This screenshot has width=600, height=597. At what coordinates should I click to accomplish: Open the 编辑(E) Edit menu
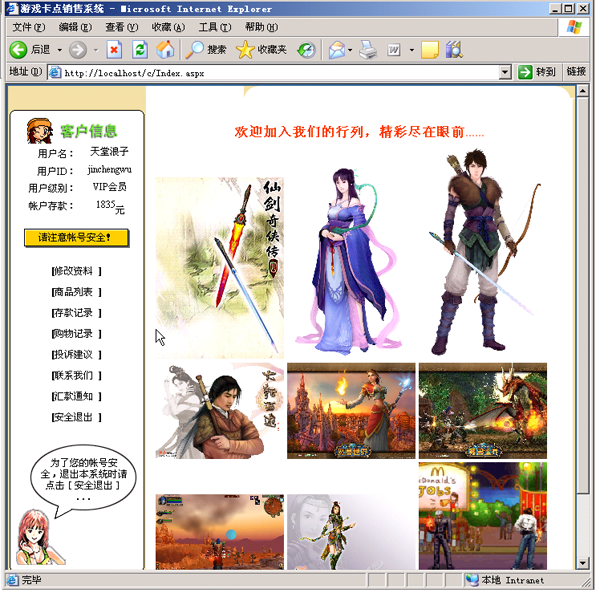click(75, 27)
